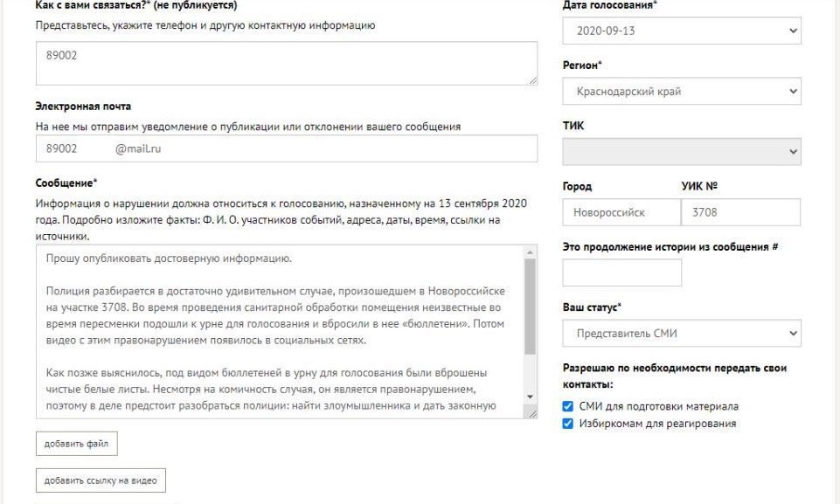
Task: Click the ТИК label
Action: point(573,126)
